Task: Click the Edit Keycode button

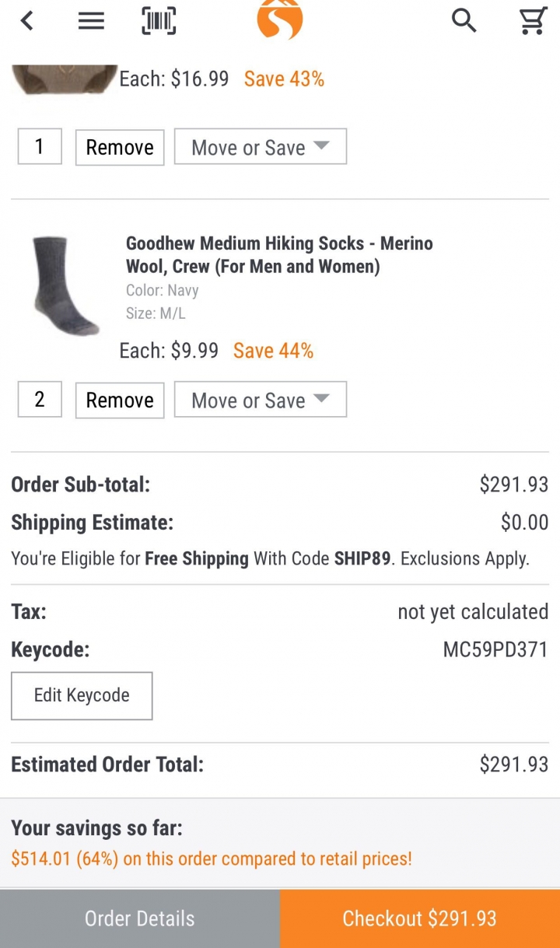Action: 82,695
